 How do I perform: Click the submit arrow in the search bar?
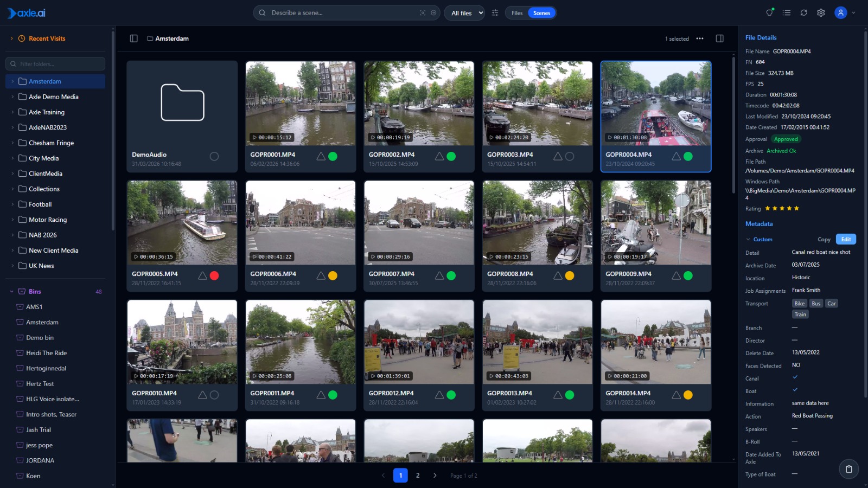(x=433, y=13)
